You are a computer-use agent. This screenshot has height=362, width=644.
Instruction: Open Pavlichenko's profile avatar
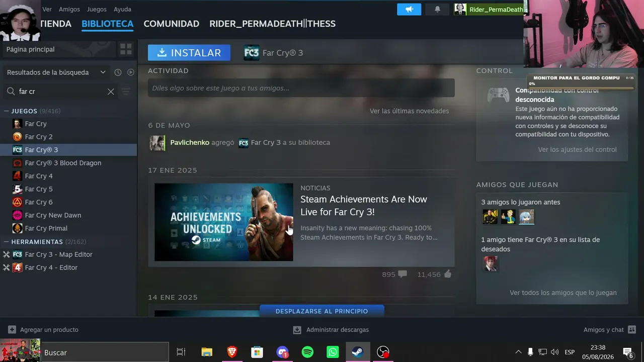pos(157,143)
